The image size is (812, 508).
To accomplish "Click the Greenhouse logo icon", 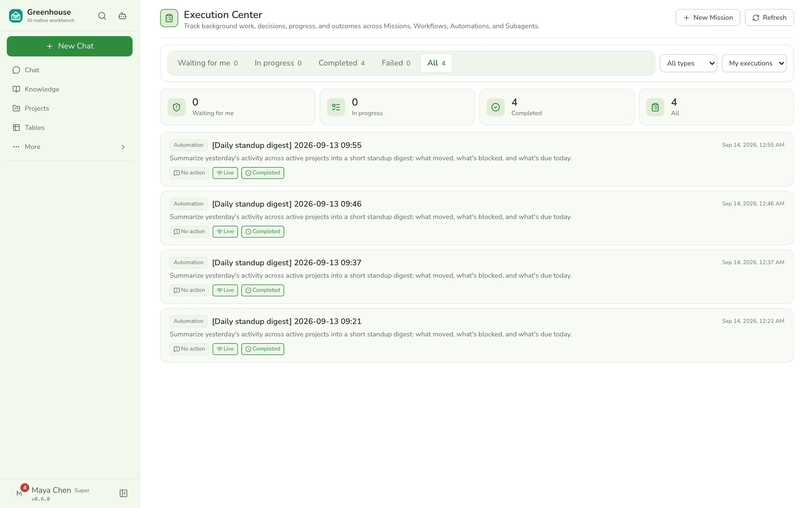I will coord(16,16).
